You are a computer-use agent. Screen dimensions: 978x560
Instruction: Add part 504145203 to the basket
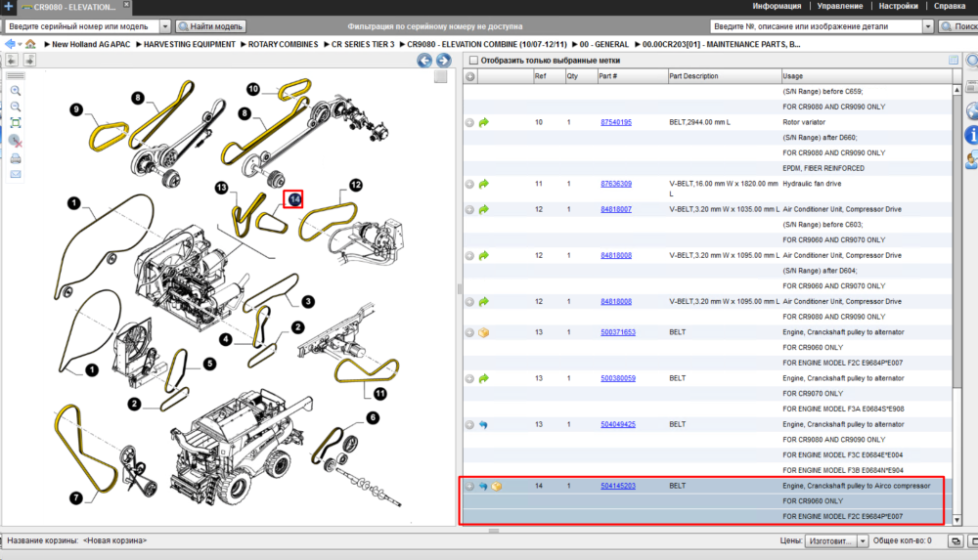click(x=469, y=486)
